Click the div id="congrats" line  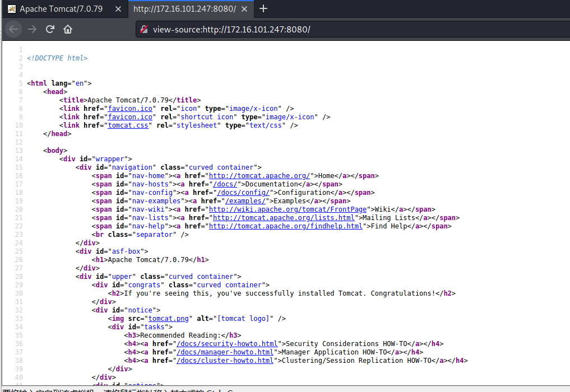[180, 285]
